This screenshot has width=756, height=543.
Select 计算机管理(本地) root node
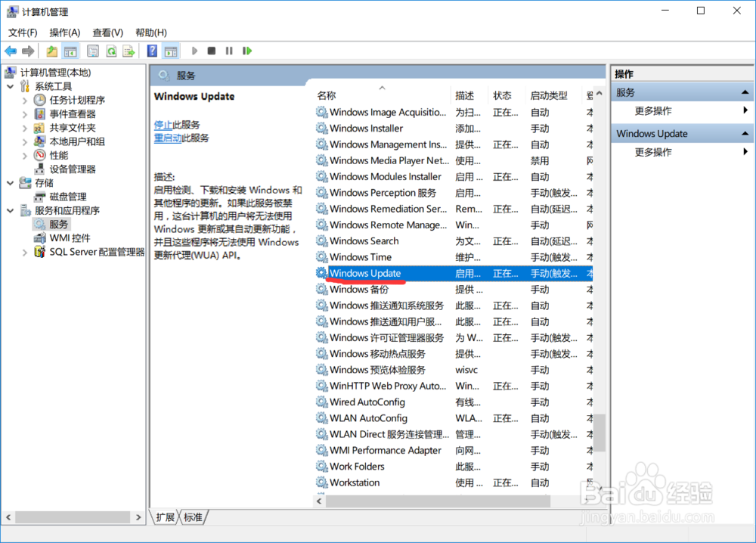55,73
